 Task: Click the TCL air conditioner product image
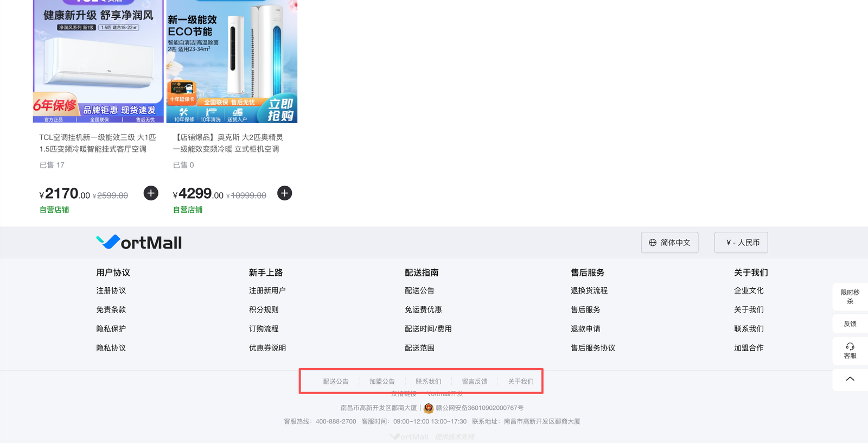[x=98, y=61]
